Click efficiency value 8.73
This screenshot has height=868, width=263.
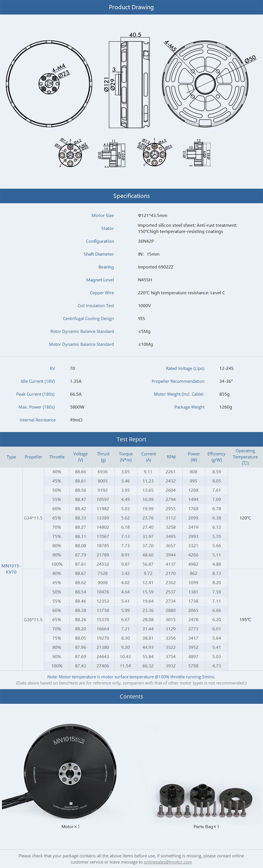217,573
